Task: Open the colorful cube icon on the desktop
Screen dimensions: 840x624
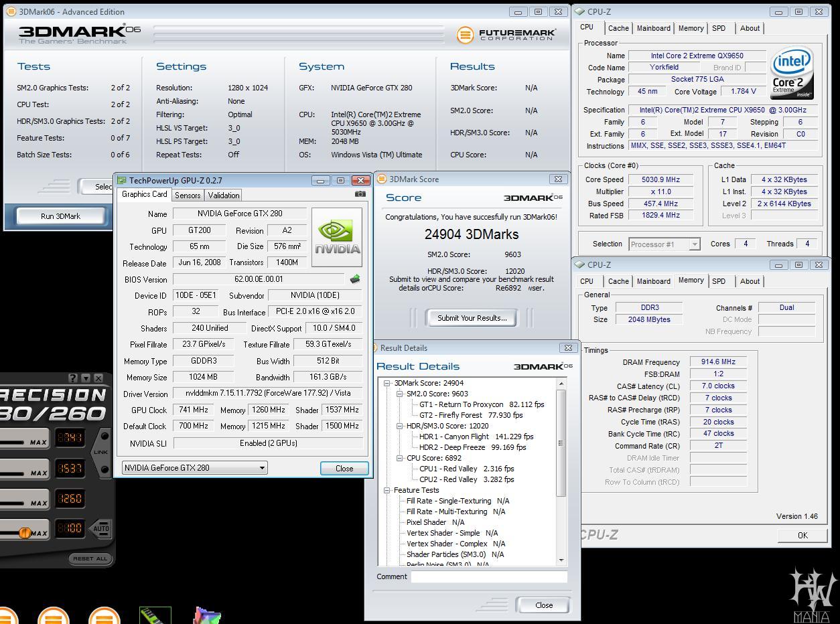Action: coord(207,616)
